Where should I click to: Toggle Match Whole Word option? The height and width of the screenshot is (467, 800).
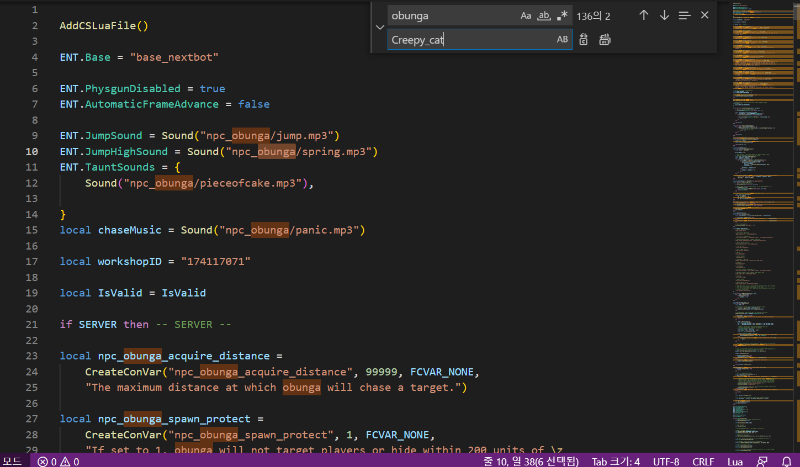pyautogui.click(x=544, y=16)
